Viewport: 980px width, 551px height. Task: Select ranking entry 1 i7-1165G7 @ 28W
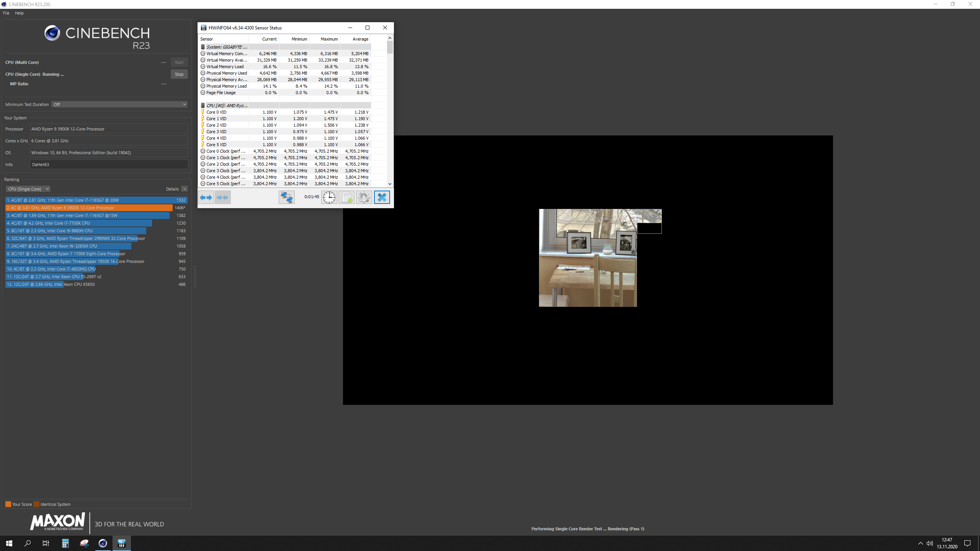[96, 200]
